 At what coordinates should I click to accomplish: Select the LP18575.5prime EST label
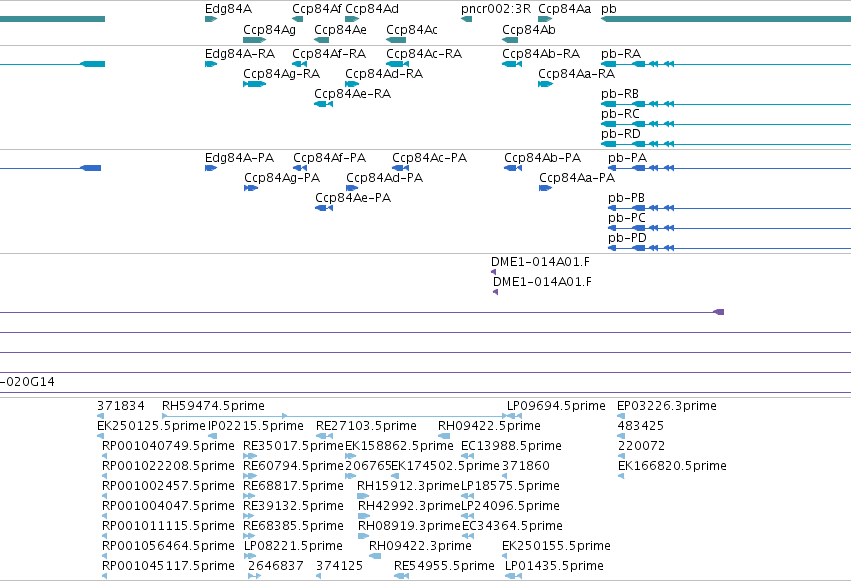click(510, 486)
